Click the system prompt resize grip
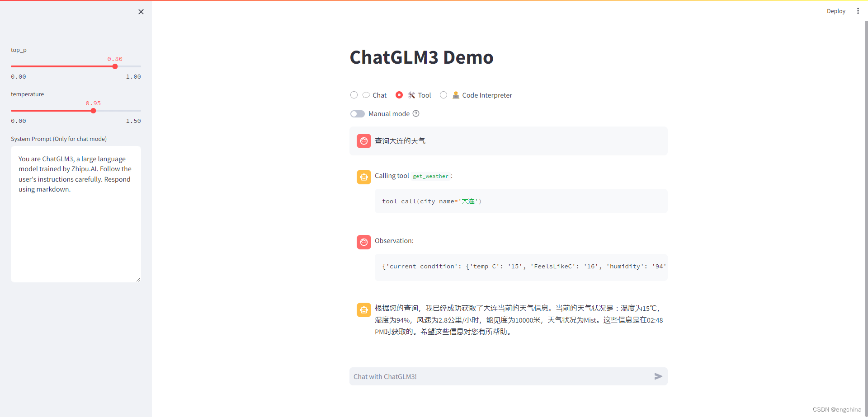 (x=138, y=279)
